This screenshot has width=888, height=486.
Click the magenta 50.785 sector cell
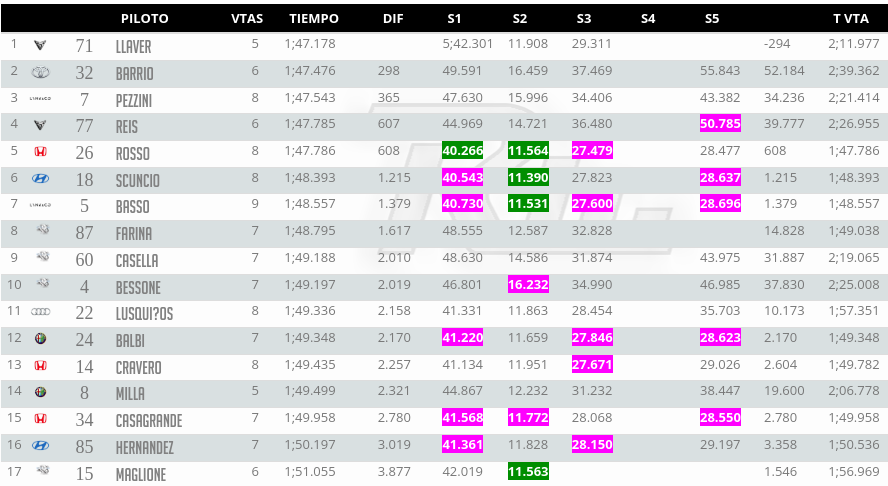point(721,124)
